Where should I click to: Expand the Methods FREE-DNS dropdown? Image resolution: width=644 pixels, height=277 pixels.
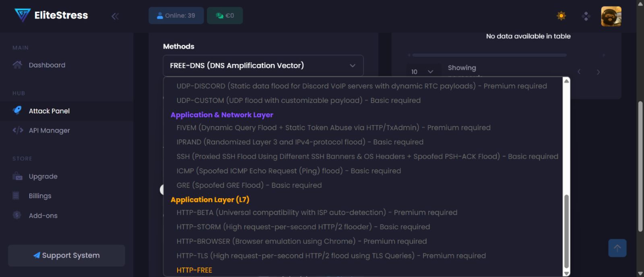click(x=263, y=66)
